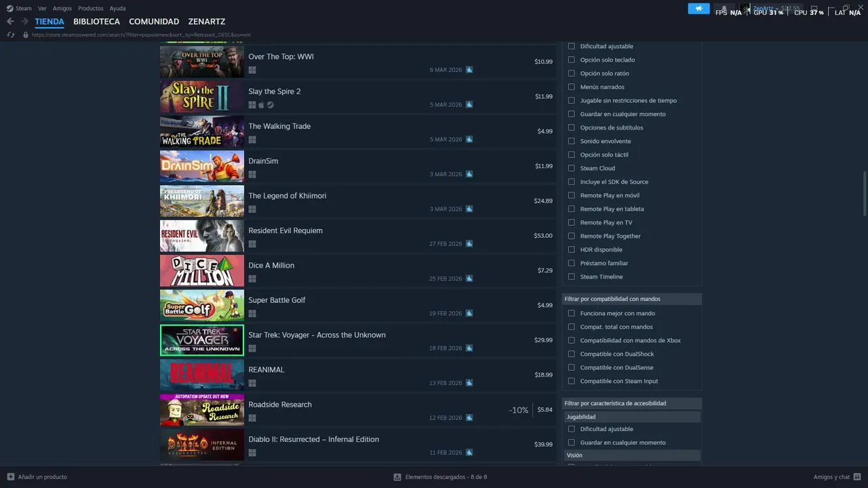Click the review thumbs icon for Roadside Research
This screenshot has width=868, height=488.
469,418
